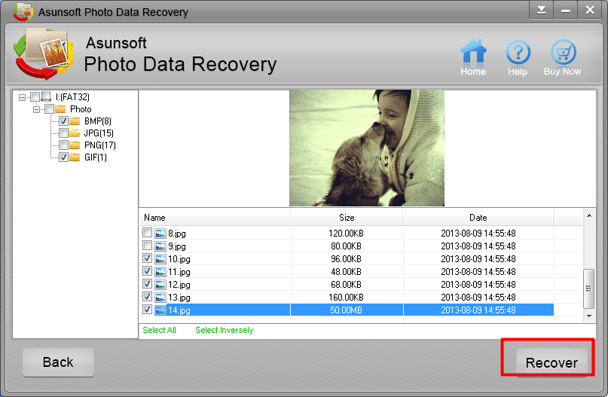Click the BMP(8) folder icon
The width and height of the screenshot is (608, 397).
coord(74,121)
